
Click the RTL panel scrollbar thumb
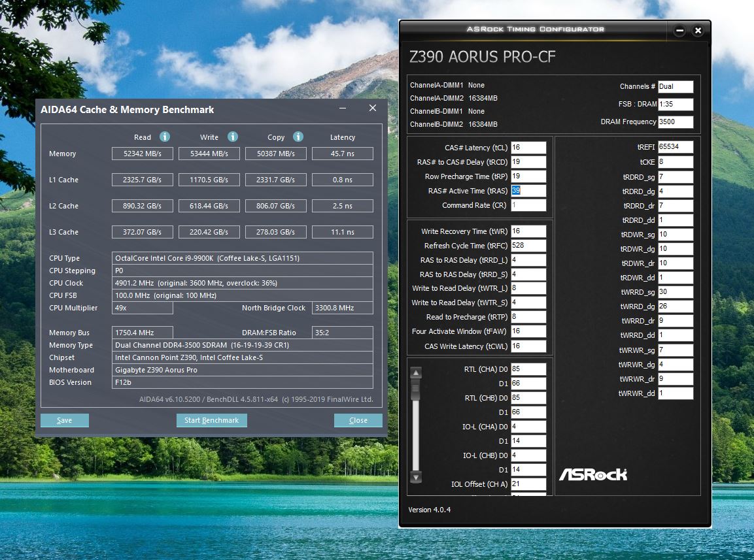(416, 390)
